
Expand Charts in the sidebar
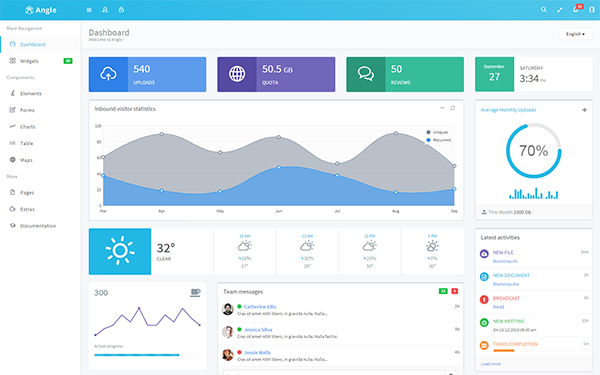(x=40, y=127)
